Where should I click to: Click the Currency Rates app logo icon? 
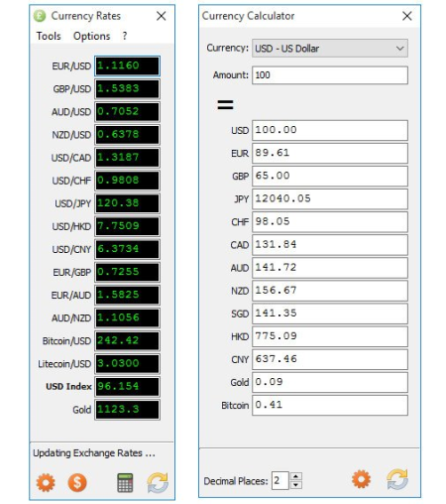(40, 16)
